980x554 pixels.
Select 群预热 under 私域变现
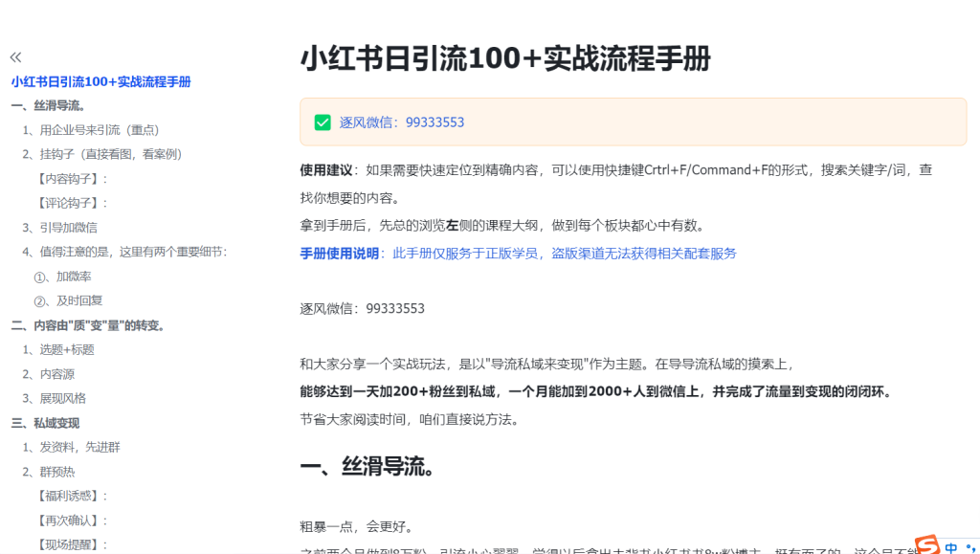50,471
